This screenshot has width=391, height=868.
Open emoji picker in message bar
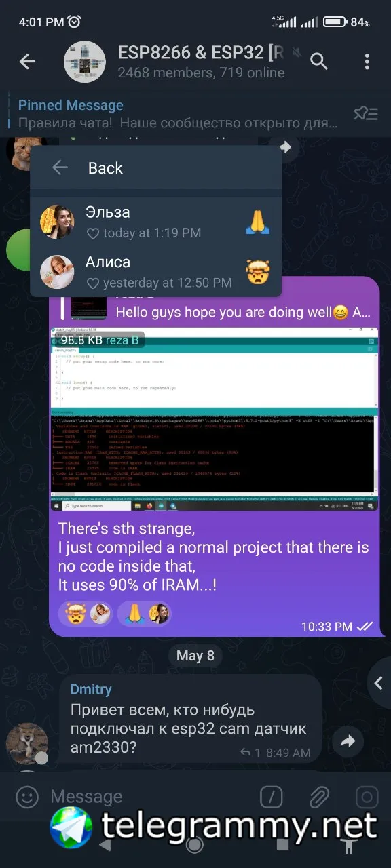(x=27, y=796)
